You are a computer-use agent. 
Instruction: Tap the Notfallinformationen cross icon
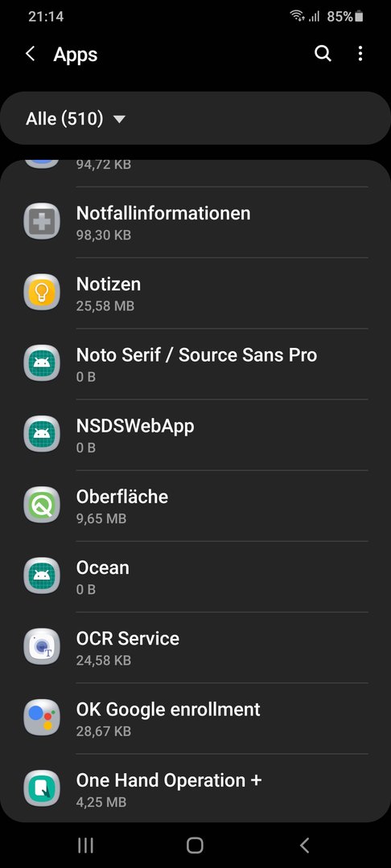click(42, 222)
